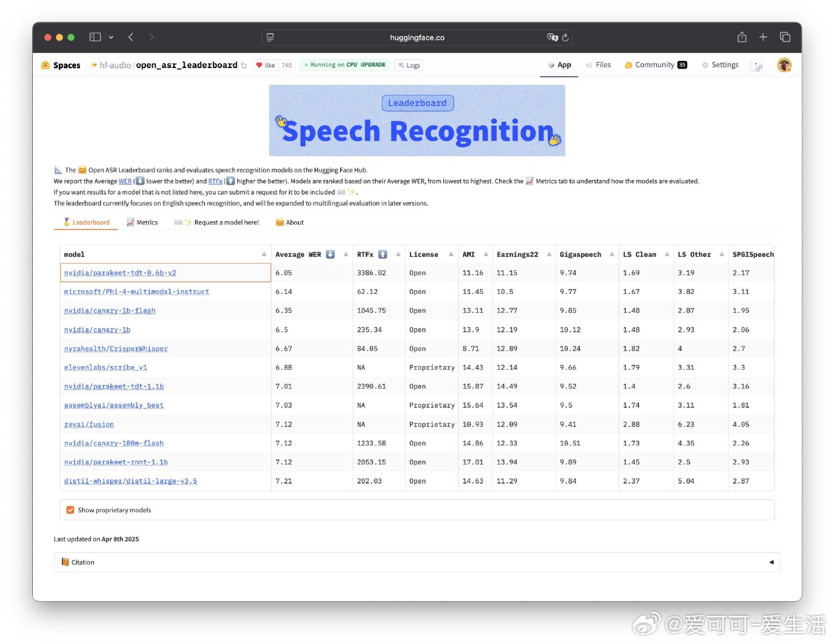This screenshot has width=834, height=644.
Task: Open nvidia/parakeet-rnnt-1.1b model link
Action: click(x=116, y=463)
